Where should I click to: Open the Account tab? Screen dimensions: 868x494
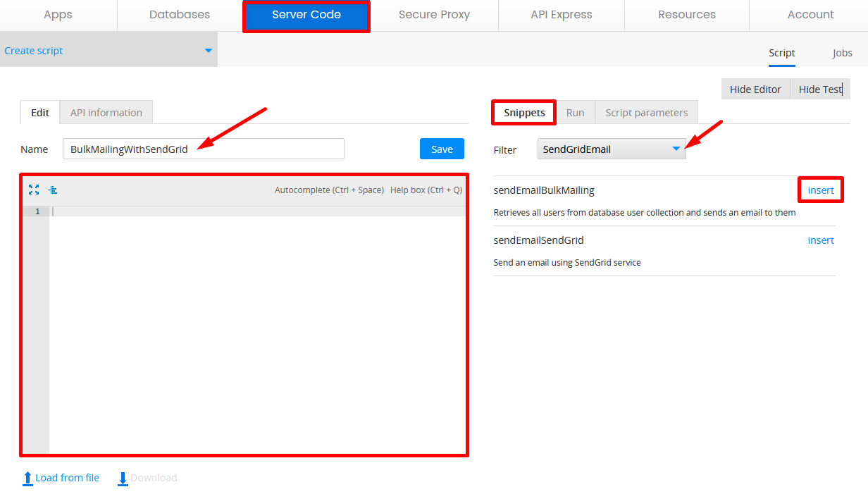click(x=810, y=15)
